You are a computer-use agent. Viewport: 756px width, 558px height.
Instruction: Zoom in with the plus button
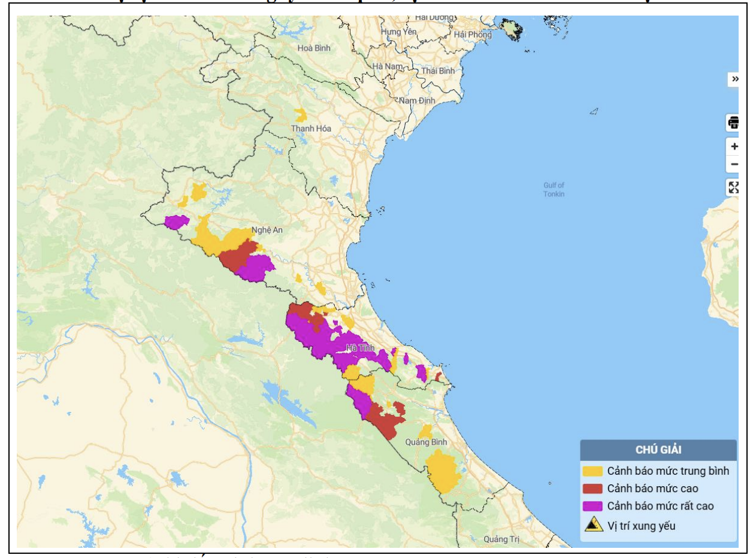(x=734, y=147)
